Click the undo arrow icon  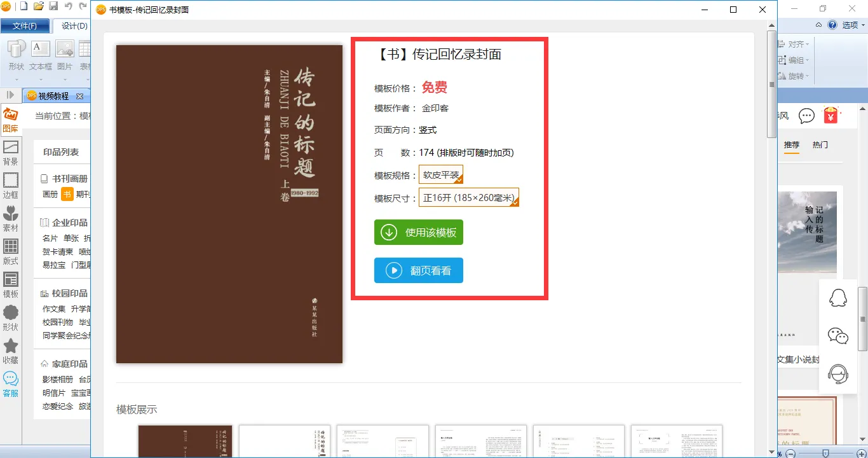68,6
